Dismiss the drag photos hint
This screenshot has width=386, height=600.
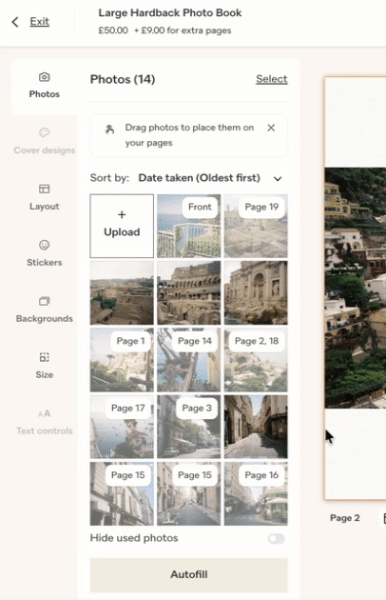(271, 128)
